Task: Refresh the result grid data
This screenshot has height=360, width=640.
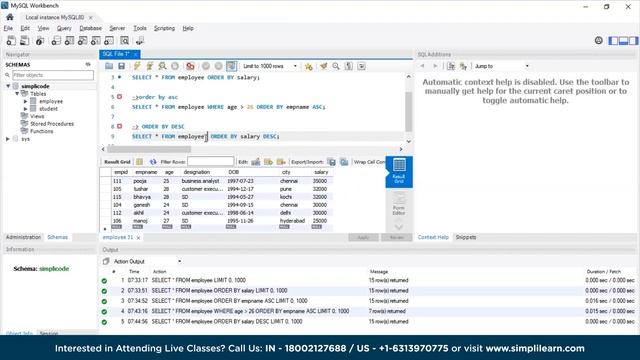Action: pyautogui.click(x=153, y=162)
